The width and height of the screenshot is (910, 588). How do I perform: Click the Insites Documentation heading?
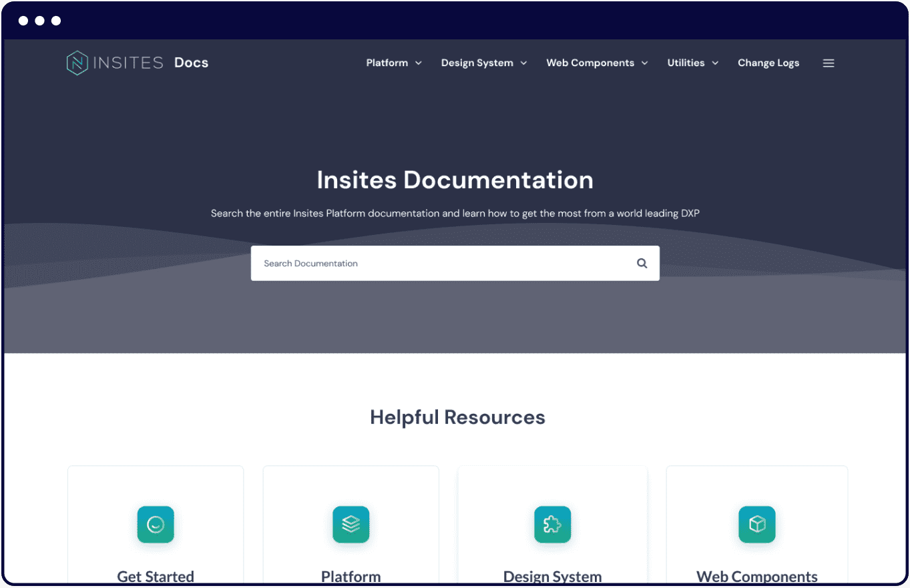[455, 180]
